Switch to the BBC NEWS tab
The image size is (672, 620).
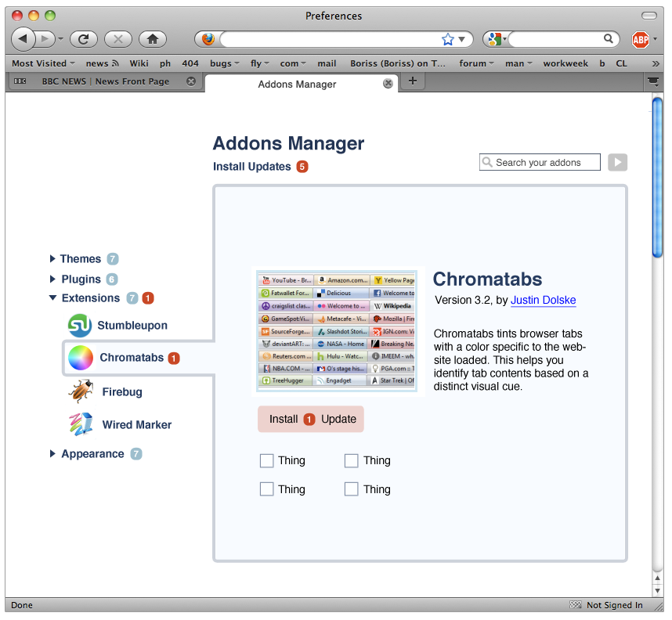click(x=106, y=81)
